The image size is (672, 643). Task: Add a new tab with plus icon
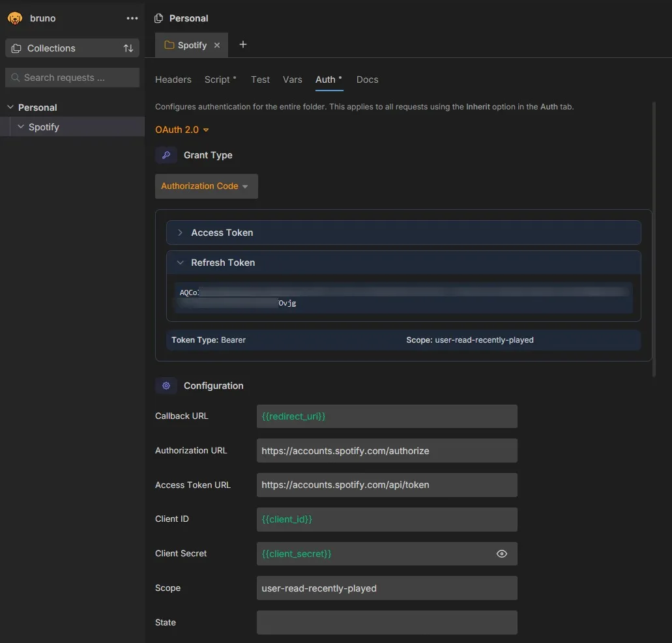[x=243, y=44]
